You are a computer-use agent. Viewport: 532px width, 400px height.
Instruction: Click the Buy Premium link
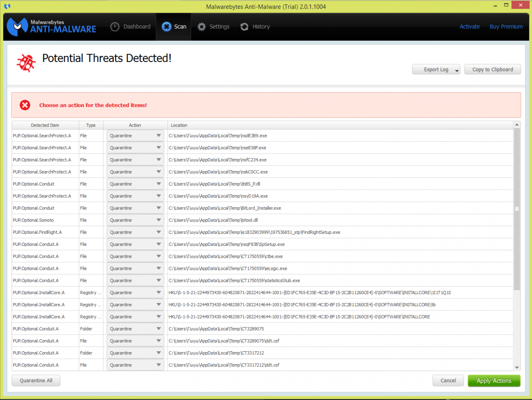506,27
